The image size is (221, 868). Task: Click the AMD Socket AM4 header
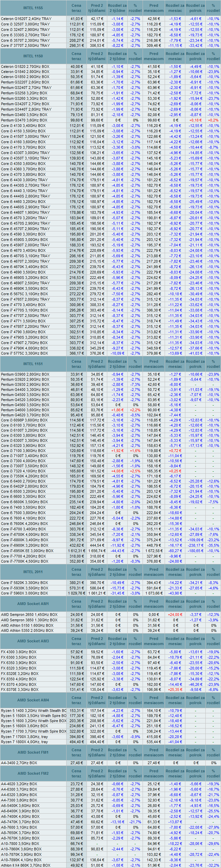tap(33, 700)
